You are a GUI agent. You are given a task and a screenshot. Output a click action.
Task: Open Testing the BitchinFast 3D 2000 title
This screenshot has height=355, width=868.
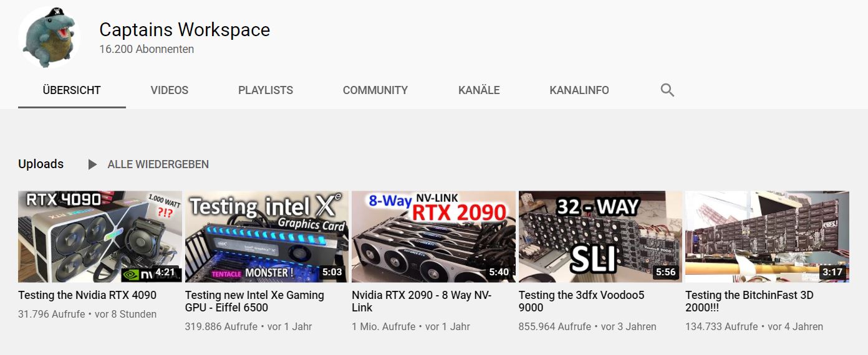[750, 301]
